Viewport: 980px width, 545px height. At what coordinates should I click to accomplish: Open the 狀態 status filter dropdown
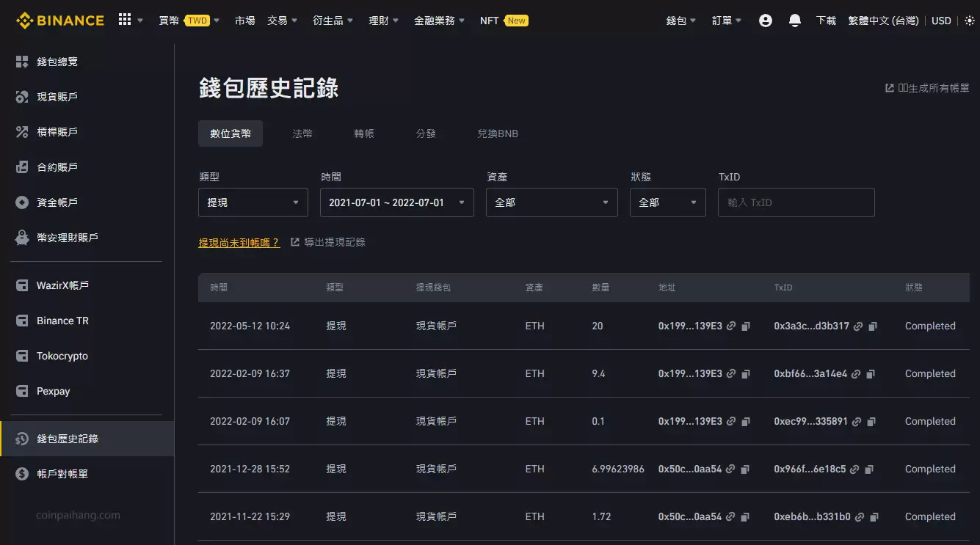click(x=667, y=202)
